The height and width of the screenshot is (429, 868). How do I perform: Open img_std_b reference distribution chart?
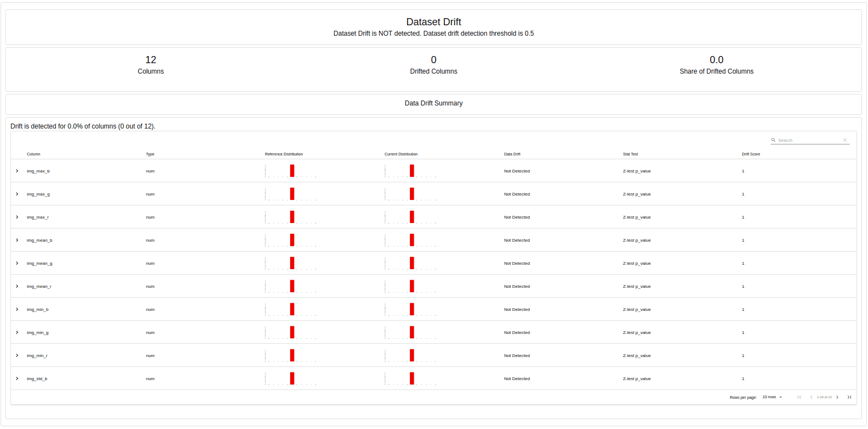[x=291, y=378]
